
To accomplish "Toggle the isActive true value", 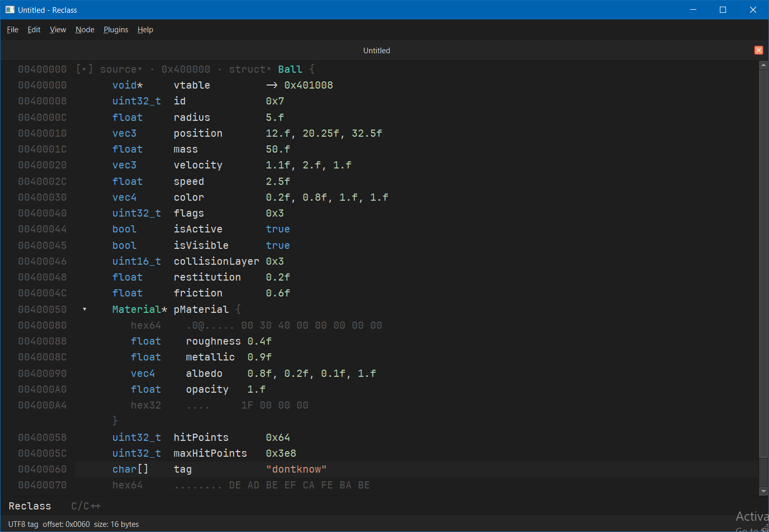I will pyautogui.click(x=278, y=229).
